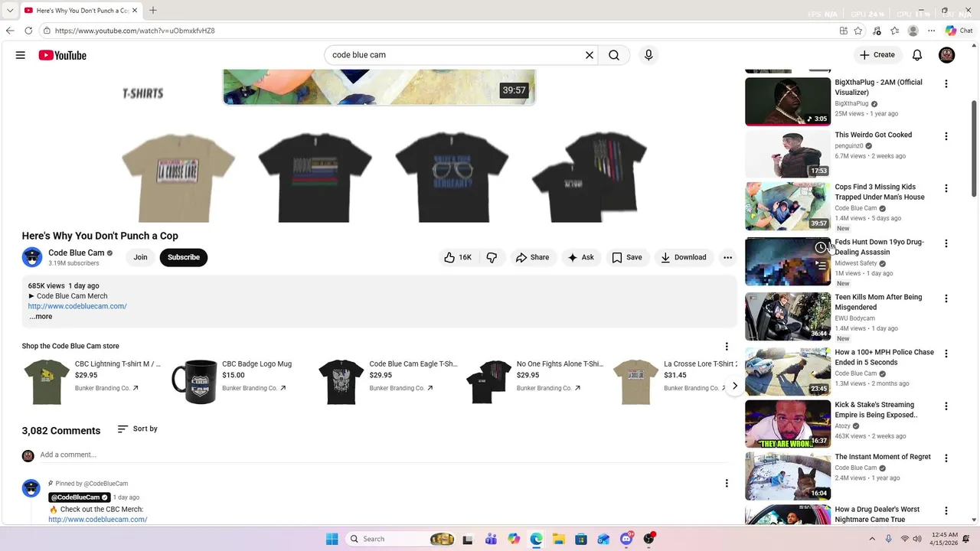Open the codebluecam.com link in description
This screenshot has height=551, width=980.
[x=77, y=306]
